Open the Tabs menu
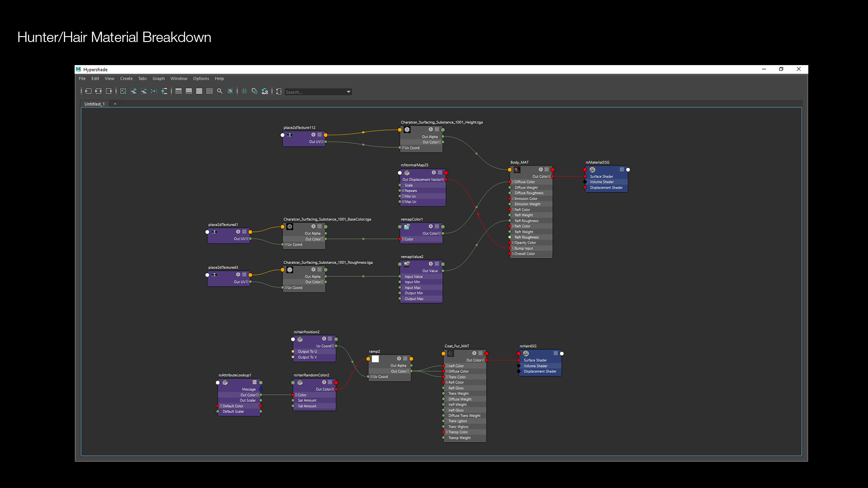This screenshot has width=868, height=488. [142, 79]
